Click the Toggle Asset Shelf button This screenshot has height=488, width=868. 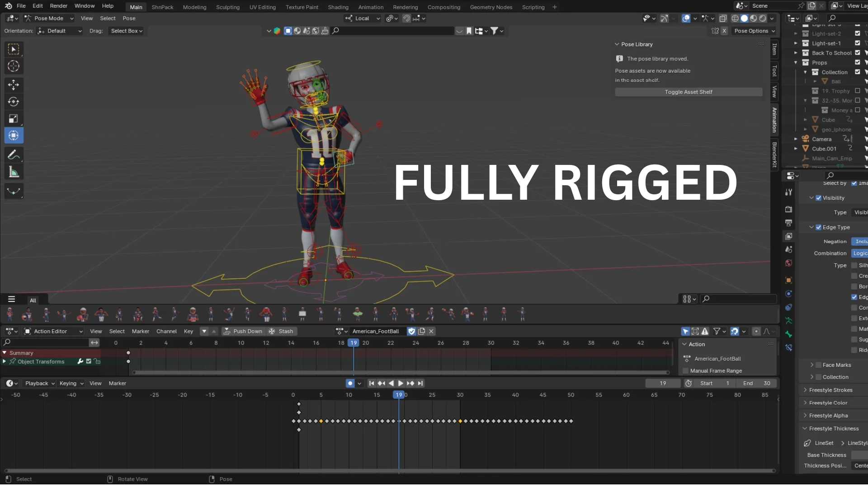pos(688,92)
